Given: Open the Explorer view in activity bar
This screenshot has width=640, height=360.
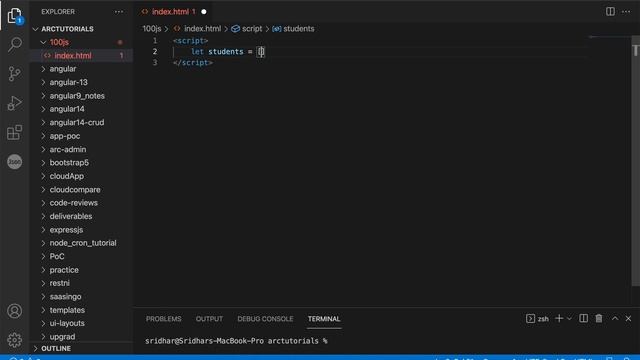Looking at the screenshot, I should coord(15,16).
